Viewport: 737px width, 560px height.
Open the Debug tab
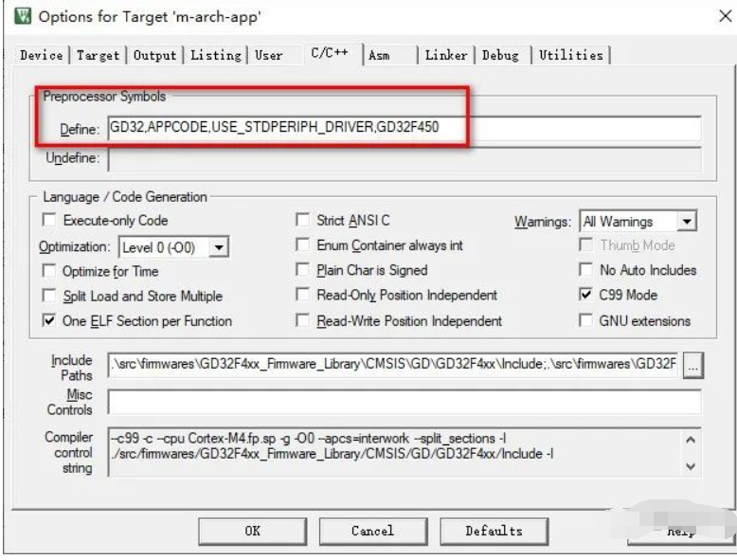click(500, 55)
